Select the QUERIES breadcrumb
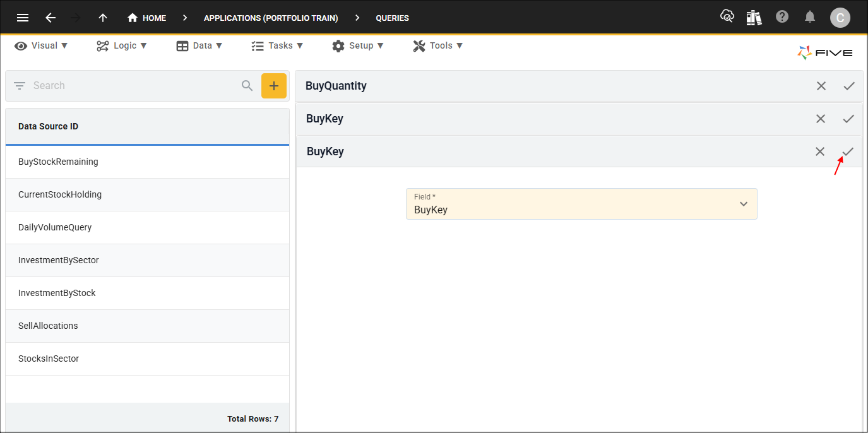 pos(392,18)
